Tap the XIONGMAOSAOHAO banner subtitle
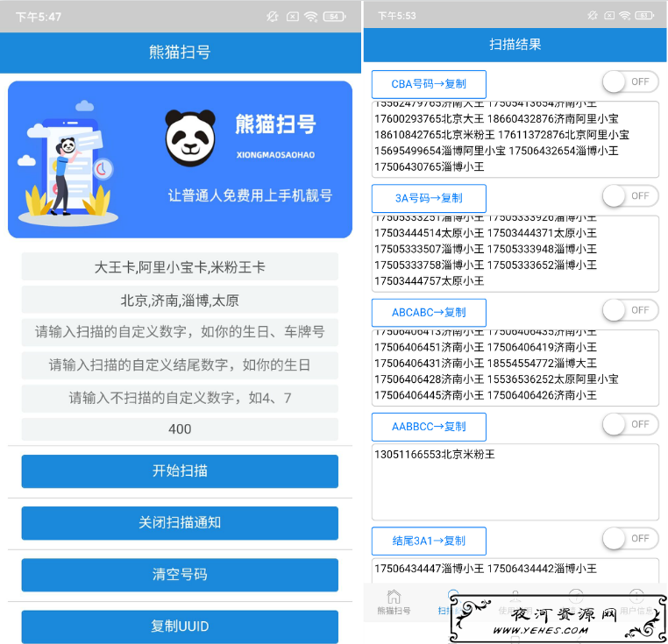This screenshot has height=644, width=668. click(275, 155)
